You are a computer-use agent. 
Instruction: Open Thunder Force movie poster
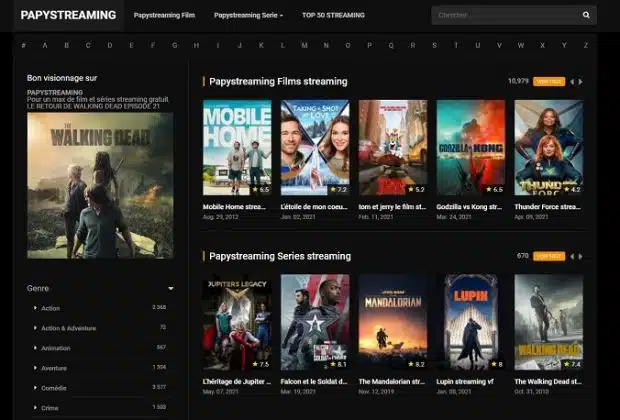(x=549, y=148)
